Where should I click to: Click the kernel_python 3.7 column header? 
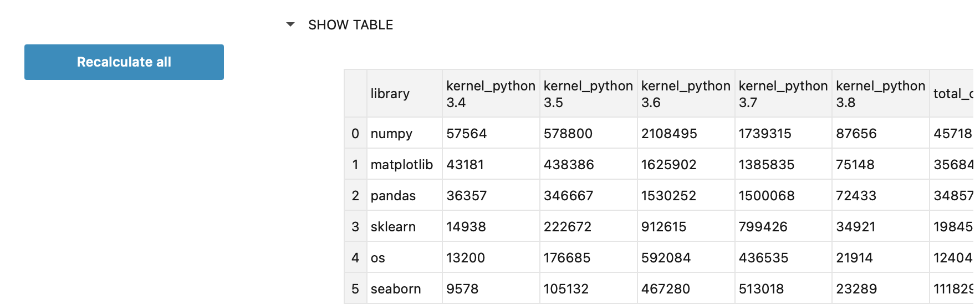point(783,94)
